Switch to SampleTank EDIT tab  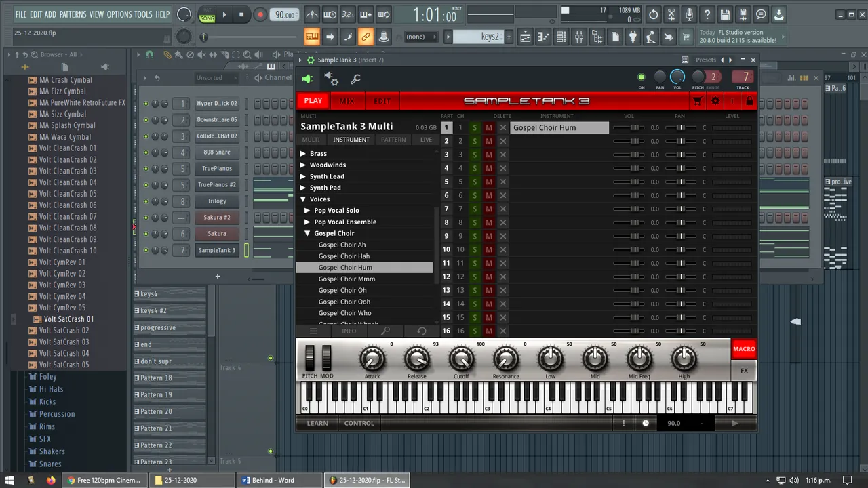click(x=382, y=101)
